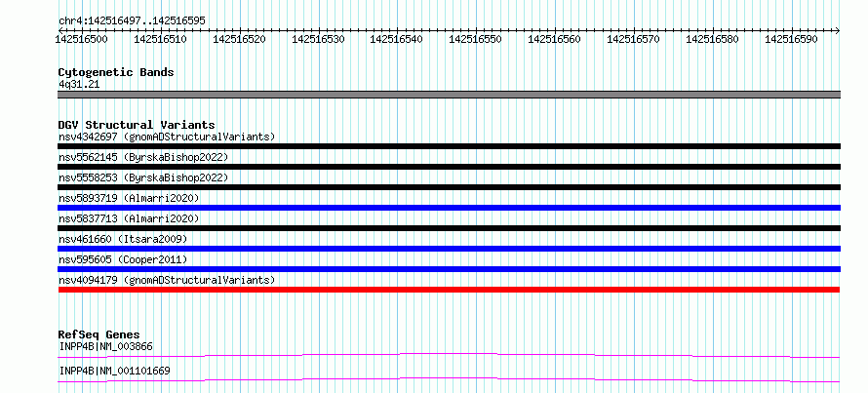Click ruler position 142516580

pyautogui.click(x=713, y=39)
